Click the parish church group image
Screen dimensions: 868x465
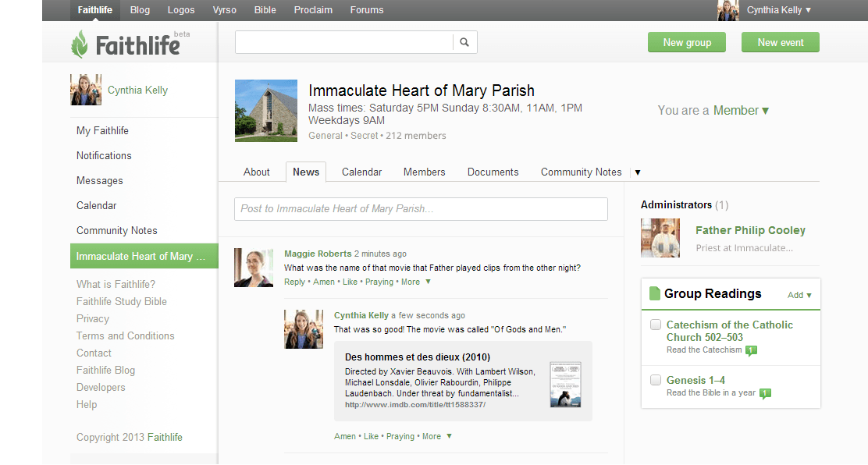265,111
